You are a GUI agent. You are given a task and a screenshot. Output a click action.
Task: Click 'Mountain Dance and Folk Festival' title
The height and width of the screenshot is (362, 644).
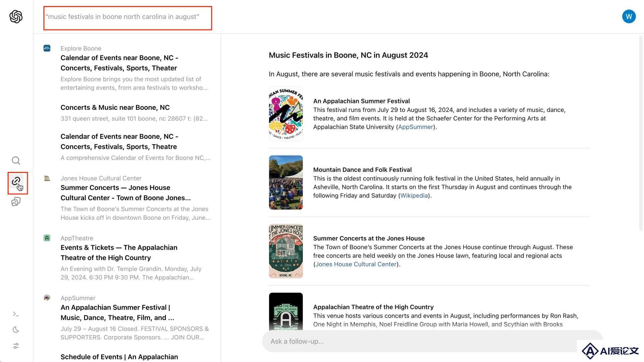coord(362,170)
